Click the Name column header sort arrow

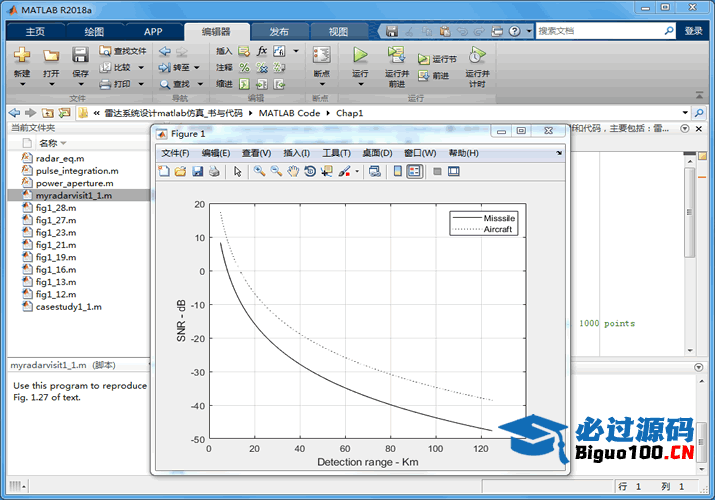click(64, 143)
